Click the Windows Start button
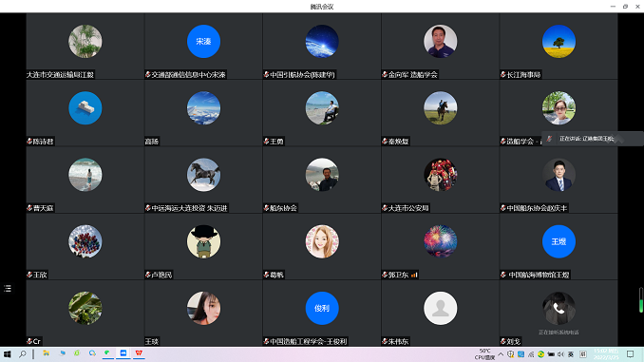Viewport: 644px width, 362px height. pyautogui.click(x=7, y=353)
